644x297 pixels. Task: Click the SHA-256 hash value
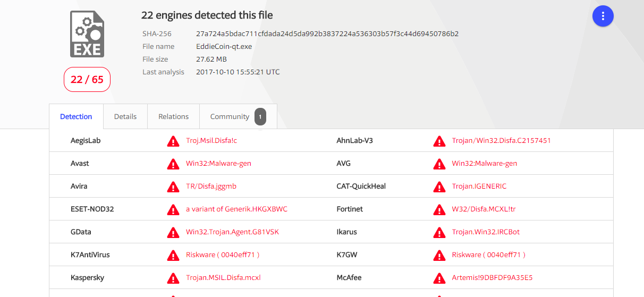click(327, 33)
